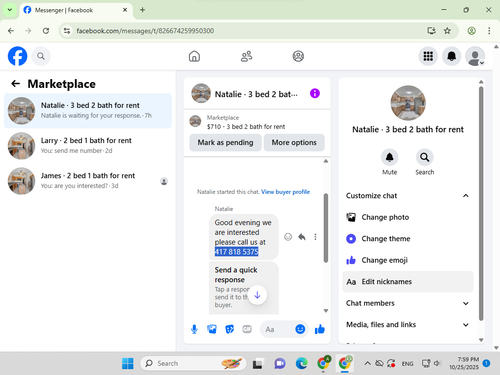This screenshot has width=500, height=375.
Task: Go to the Home feed icon
Action: [194, 56]
